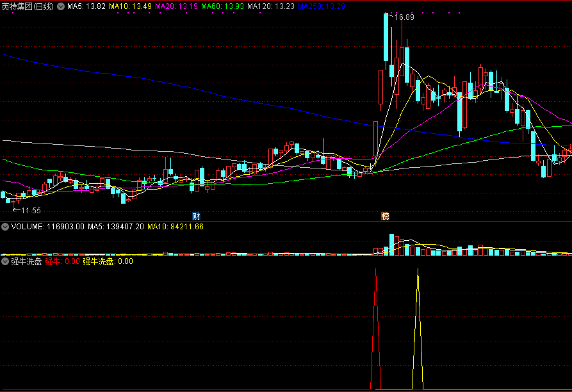Click the yellow 强牛洗盘 signal spike

(418, 329)
